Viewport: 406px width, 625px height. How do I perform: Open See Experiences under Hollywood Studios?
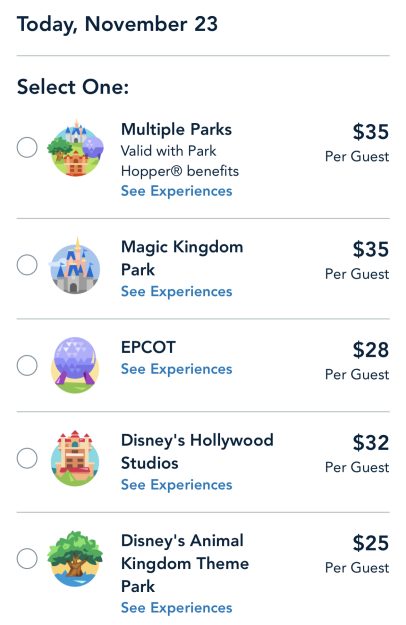point(177,485)
